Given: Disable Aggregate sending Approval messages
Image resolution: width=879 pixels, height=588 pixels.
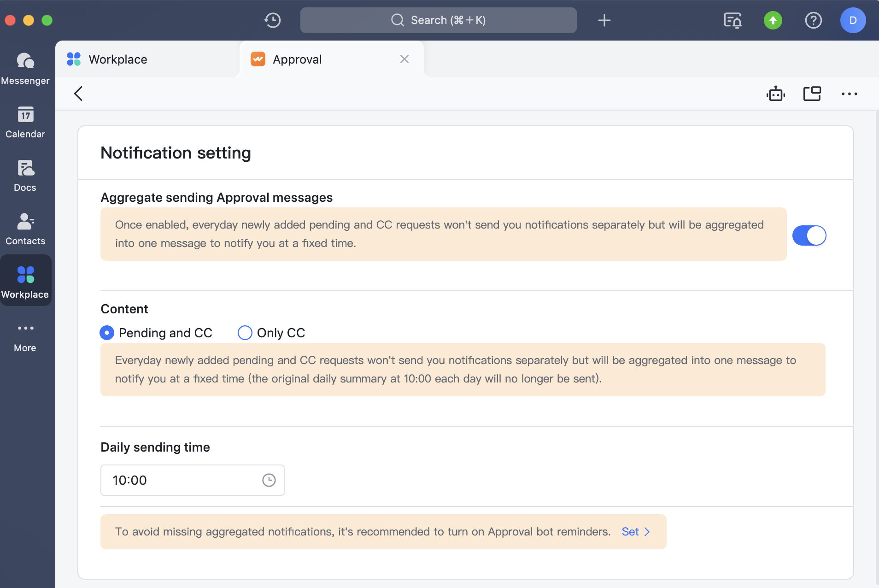Looking at the screenshot, I should coord(809,235).
